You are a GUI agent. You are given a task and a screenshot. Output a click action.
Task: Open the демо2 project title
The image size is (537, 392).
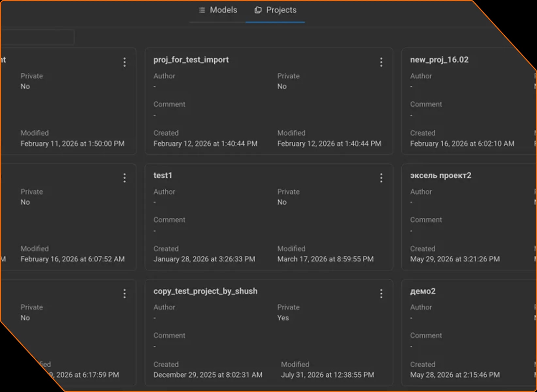pyautogui.click(x=423, y=291)
